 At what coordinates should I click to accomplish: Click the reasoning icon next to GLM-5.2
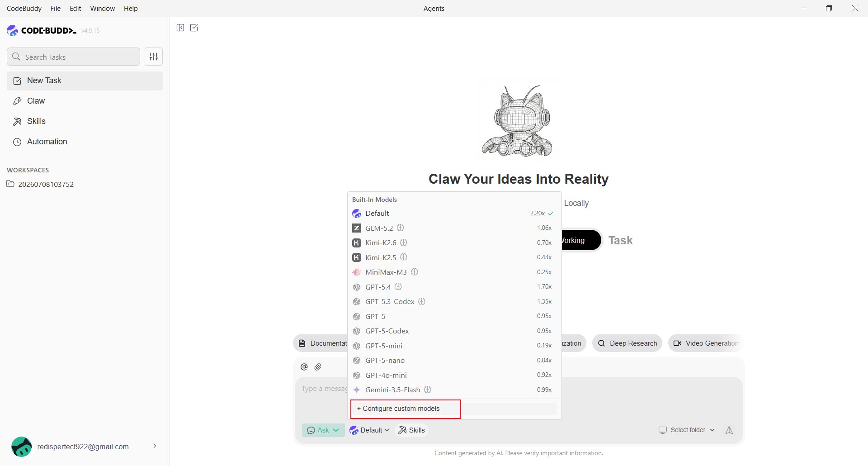tap(401, 228)
